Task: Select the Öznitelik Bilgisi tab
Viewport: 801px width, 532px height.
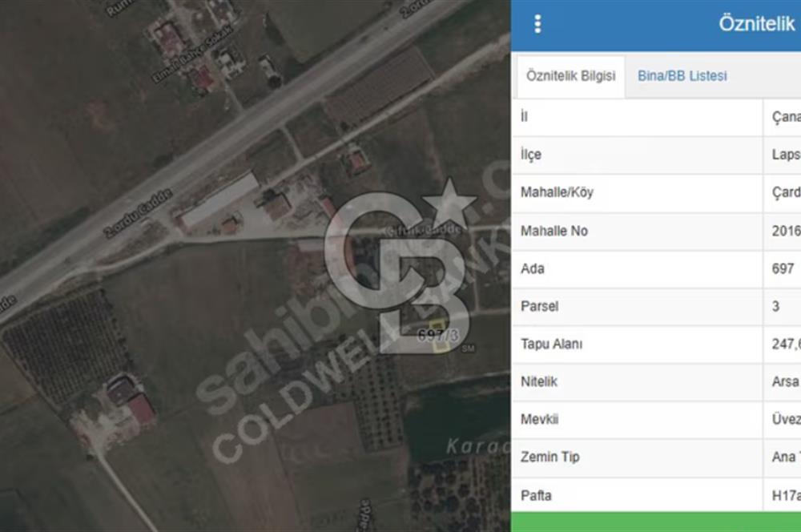Action: pos(570,76)
